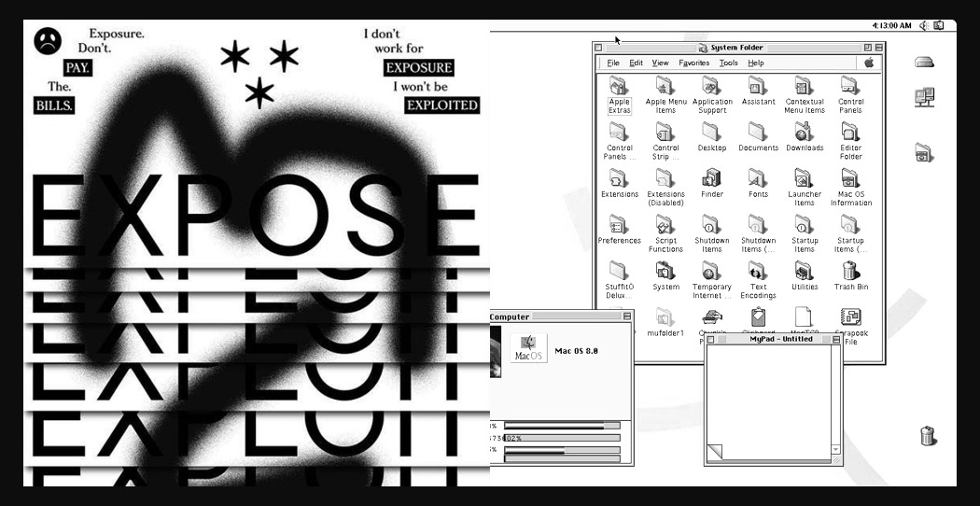Click the System suitcase icon
The image size is (980, 506).
coord(665,270)
